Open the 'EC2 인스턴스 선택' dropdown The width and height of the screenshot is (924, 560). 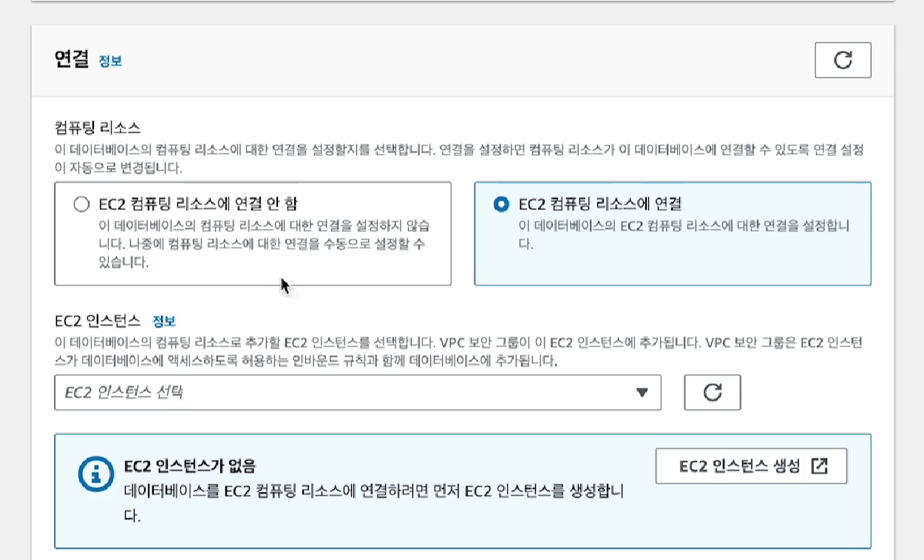click(x=358, y=392)
